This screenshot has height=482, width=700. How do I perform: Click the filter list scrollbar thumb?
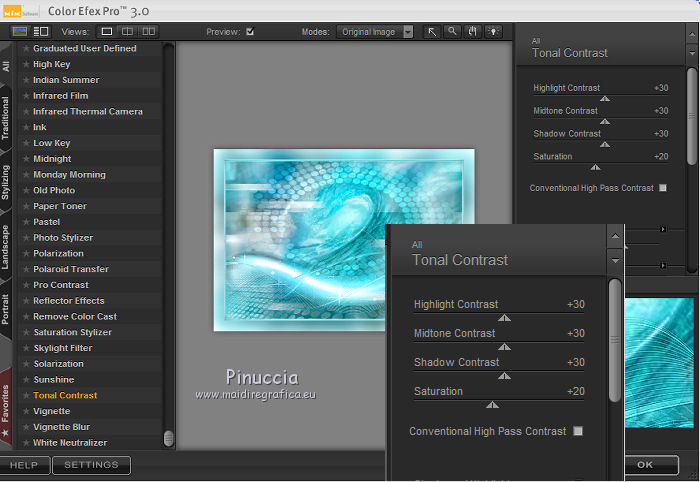click(168, 438)
